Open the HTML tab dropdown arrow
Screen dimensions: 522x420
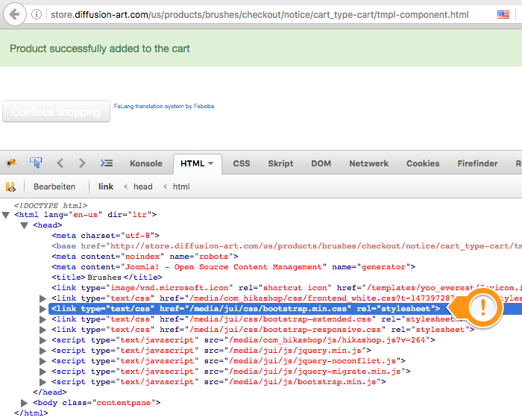[x=211, y=163]
